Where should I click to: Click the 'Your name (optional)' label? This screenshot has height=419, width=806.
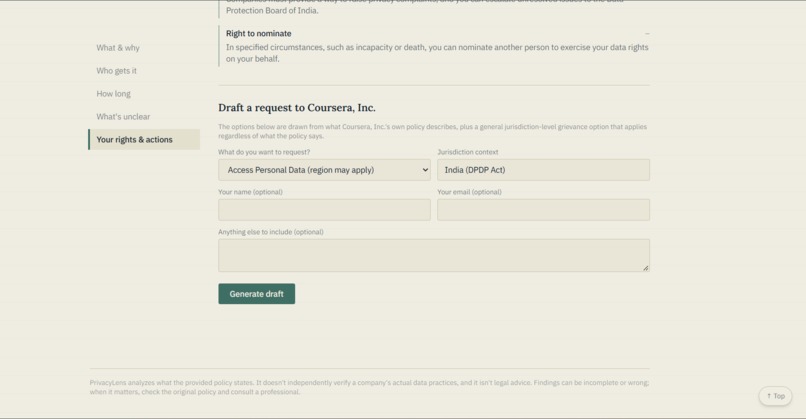click(x=250, y=192)
